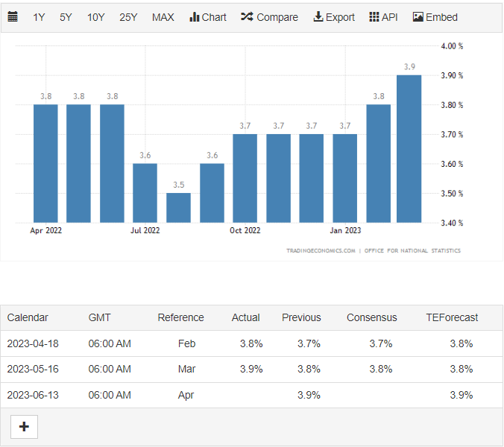
Task: Switch to the 25Y time range
Action: [128, 16]
